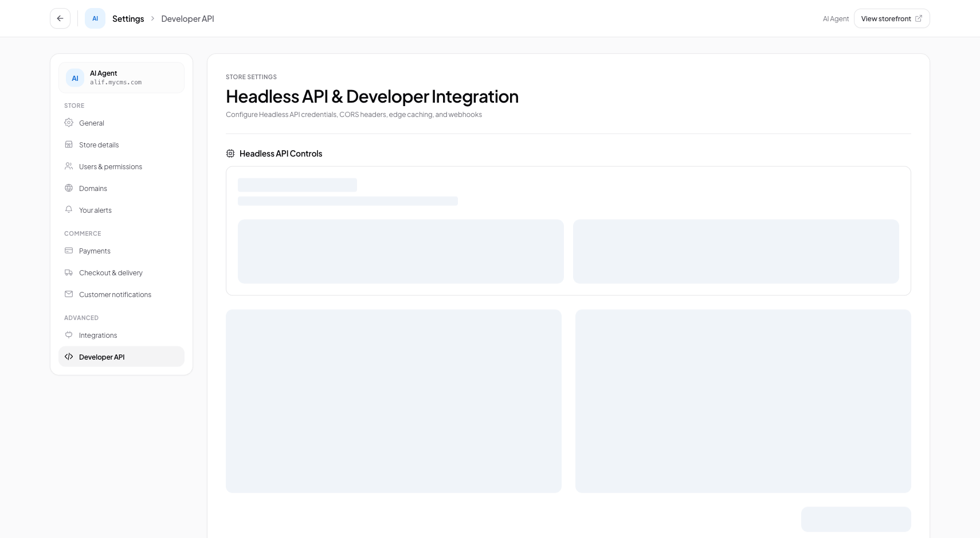Screen dimensions: 980x538
Task: Click the General gear icon
Action: tap(69, 122)
